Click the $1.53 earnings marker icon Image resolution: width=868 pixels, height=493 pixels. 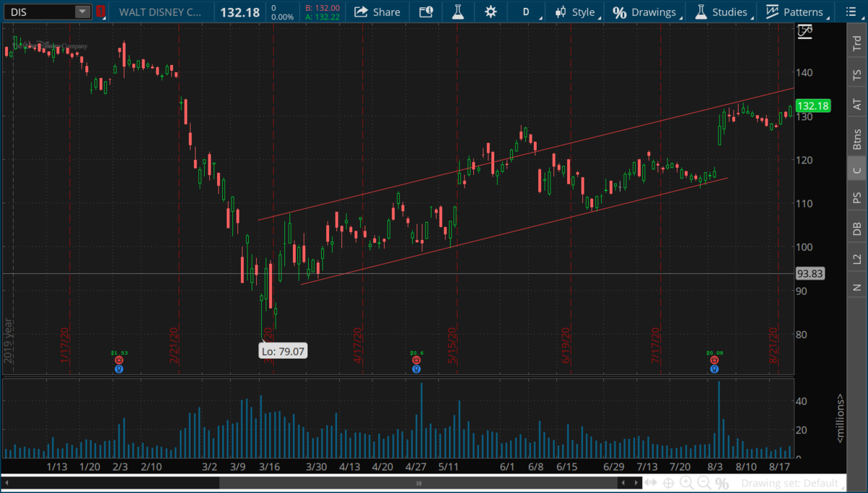pos(119,359)
